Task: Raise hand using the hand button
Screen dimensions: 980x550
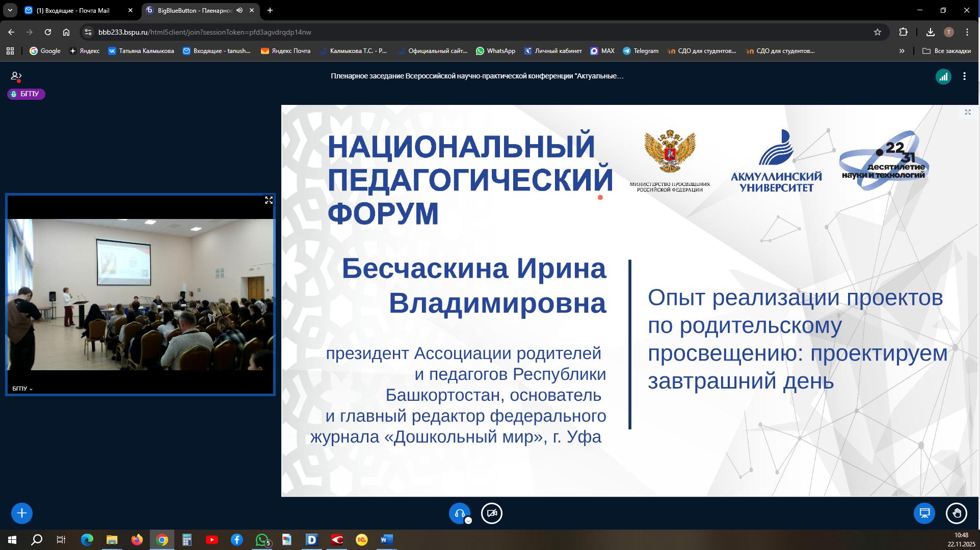Action: pos(956,513)
